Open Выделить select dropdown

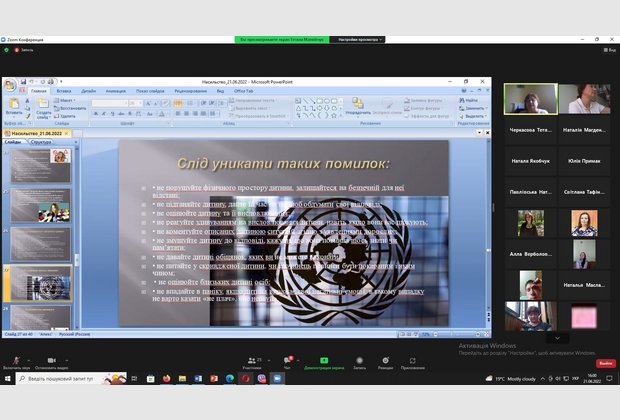coord(473,116)
